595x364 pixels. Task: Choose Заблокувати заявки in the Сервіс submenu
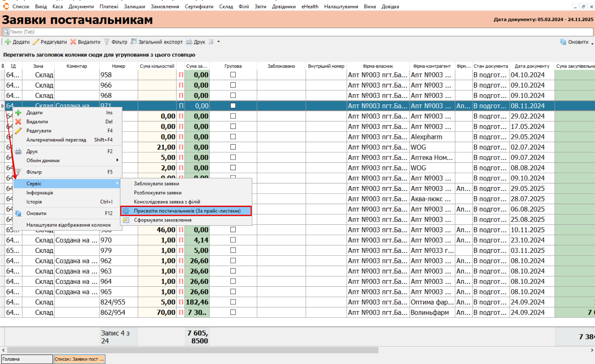click(156, 184)
